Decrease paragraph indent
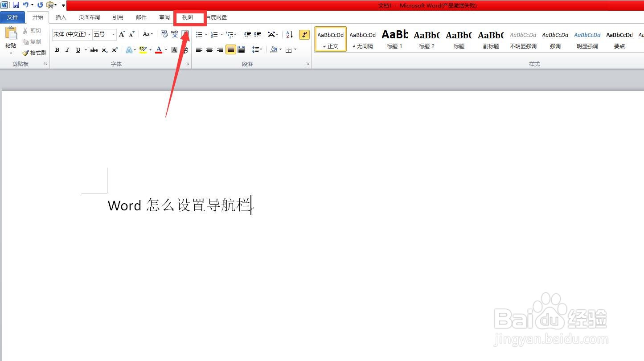Viewport: 644px width, 361px height. tap(247, 34)
